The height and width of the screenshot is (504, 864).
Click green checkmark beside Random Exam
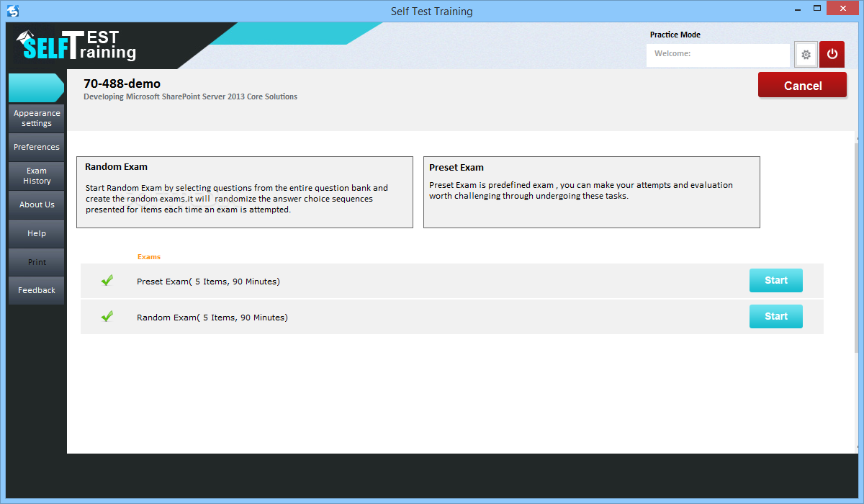coord(107,316)
